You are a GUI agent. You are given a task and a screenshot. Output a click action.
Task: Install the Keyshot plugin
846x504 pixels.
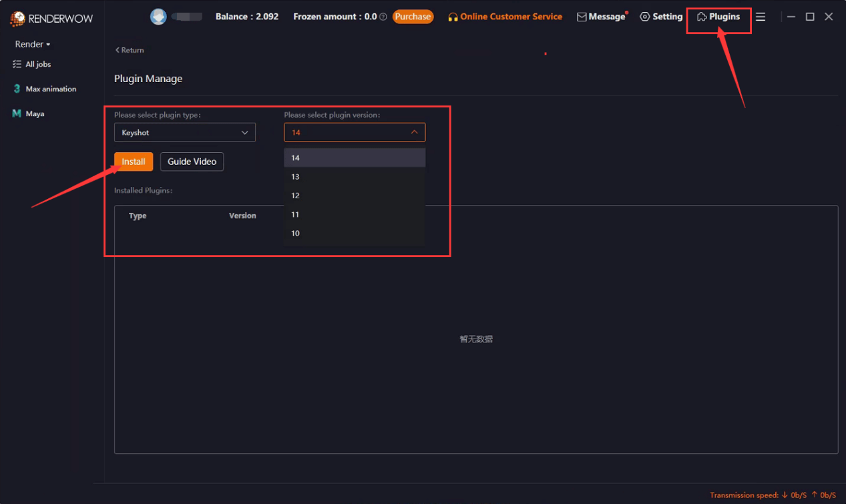click(x=133, y=162)
